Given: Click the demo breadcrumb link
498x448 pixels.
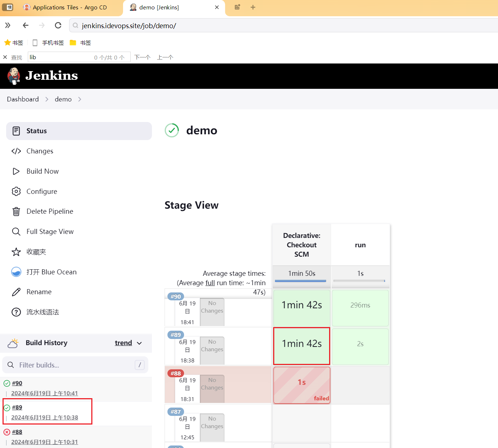Looking at the screenshot, I should tap(63, 99).
